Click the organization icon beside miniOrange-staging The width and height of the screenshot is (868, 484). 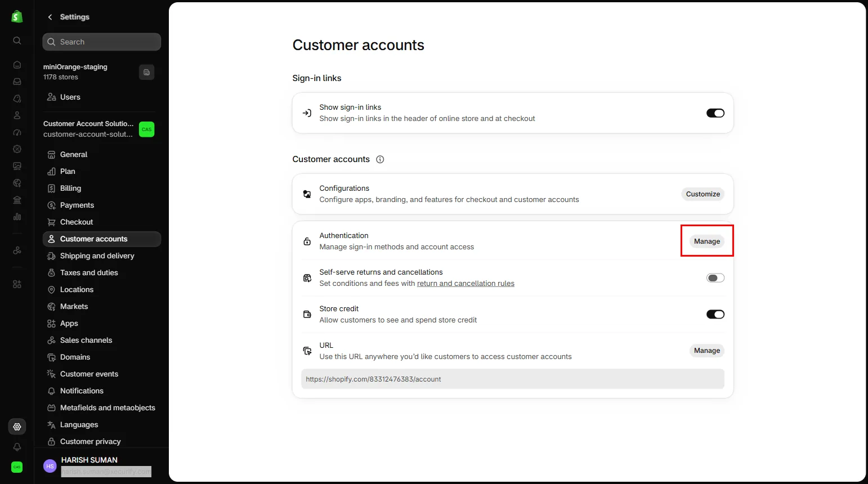146,72
